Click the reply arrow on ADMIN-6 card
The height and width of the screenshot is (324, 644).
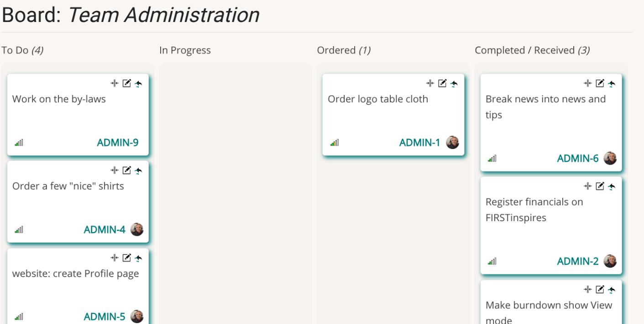pyautogui.click(x=612, y=84)
